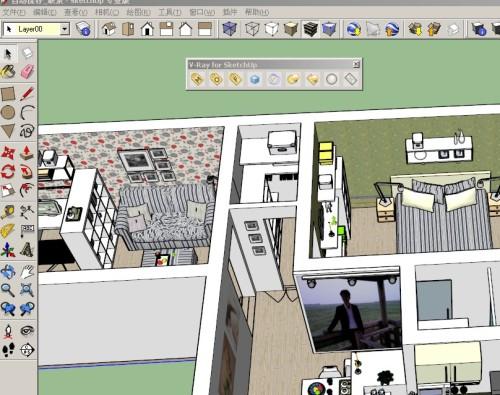The width and height of the screenshot is (500, 395).
Task: Click the V-Ray blue cube icon
Action: point(255,79)
